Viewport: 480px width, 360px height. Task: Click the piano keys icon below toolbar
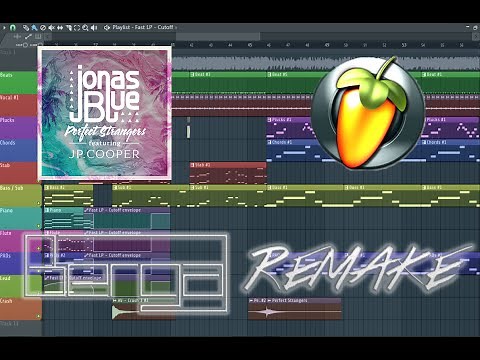point(38,36)
